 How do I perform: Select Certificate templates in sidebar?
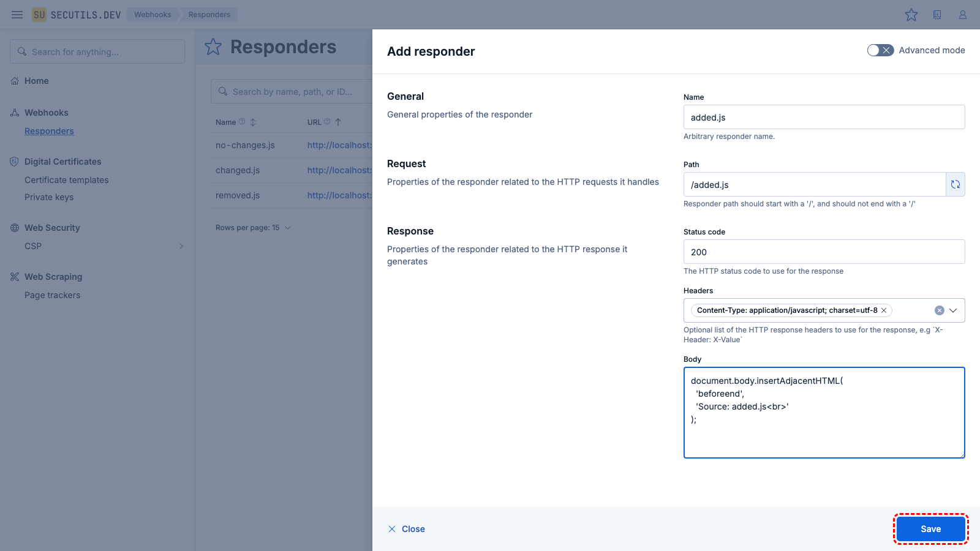[66, 180]
